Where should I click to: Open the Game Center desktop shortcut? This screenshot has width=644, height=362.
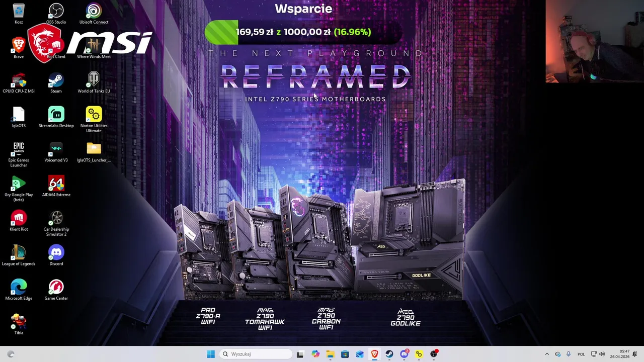click(x=56, y=290)
